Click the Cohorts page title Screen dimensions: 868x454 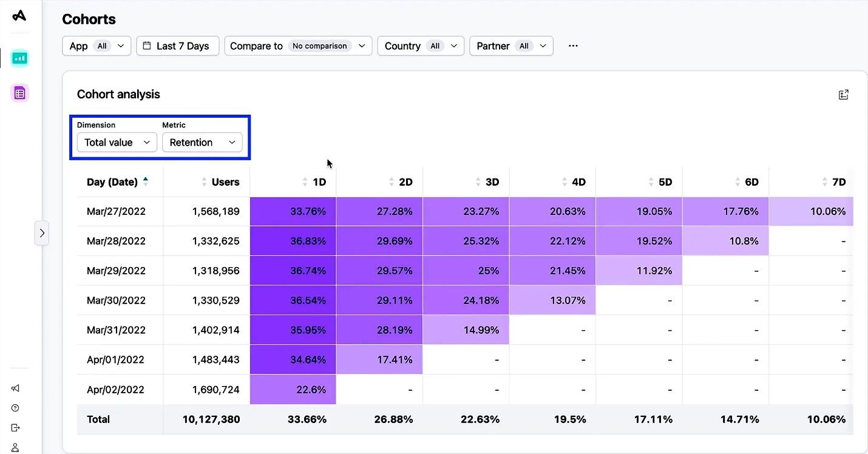89,19
